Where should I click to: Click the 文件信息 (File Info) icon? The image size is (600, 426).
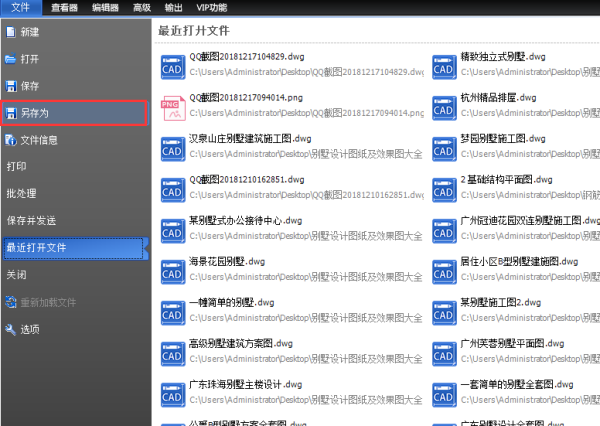[11, 140]
